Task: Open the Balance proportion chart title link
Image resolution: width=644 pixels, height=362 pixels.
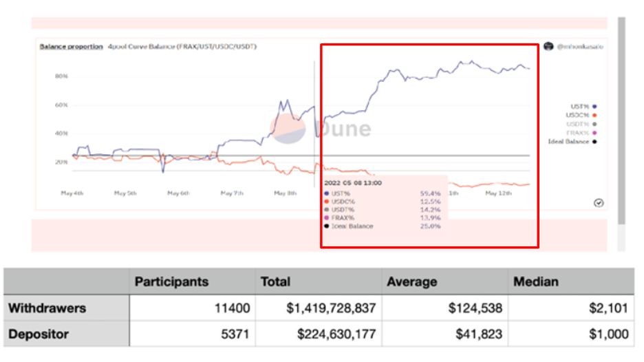Action: (x=67, y=47)
